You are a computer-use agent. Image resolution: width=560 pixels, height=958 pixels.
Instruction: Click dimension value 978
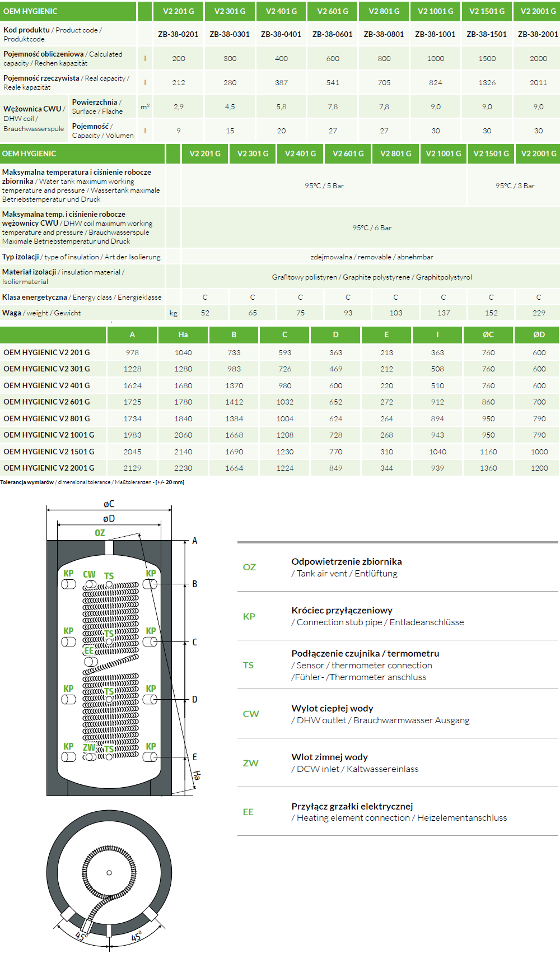132,353
